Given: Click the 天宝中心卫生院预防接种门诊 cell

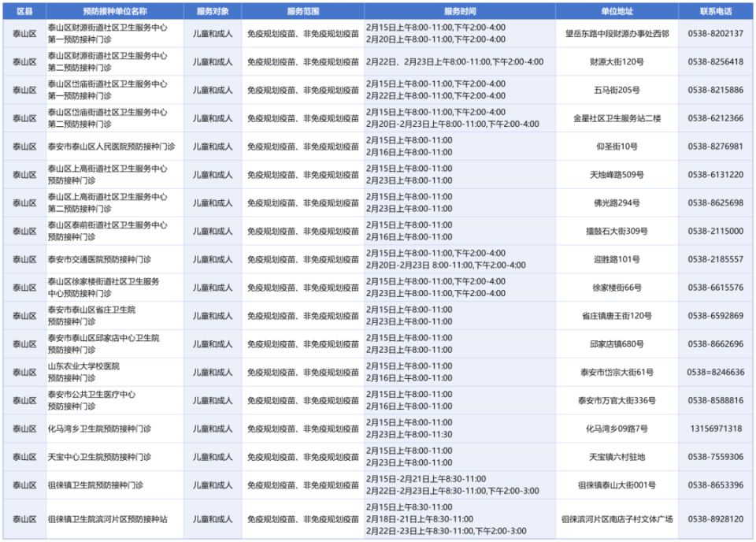Looking at the screenshot, I should pos(115,456).
